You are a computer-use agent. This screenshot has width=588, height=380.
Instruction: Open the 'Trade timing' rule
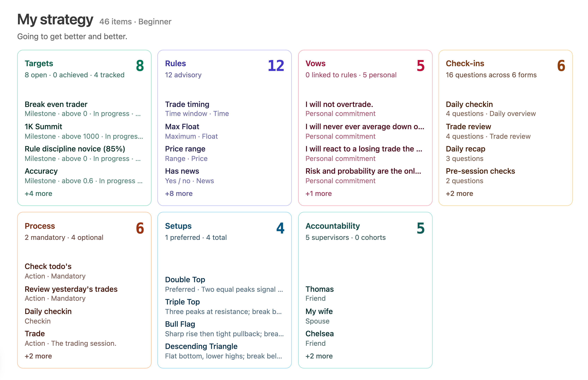click(x=187, y=104)
